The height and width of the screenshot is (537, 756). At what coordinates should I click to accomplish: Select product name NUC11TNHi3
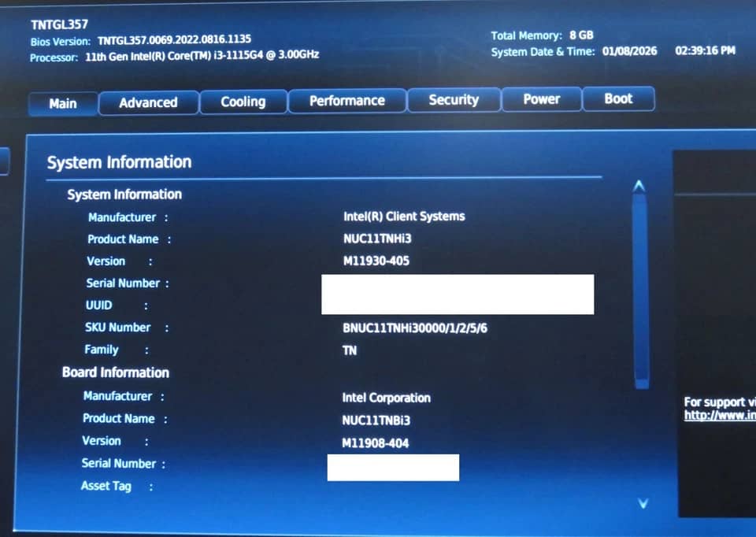[377, 239]
